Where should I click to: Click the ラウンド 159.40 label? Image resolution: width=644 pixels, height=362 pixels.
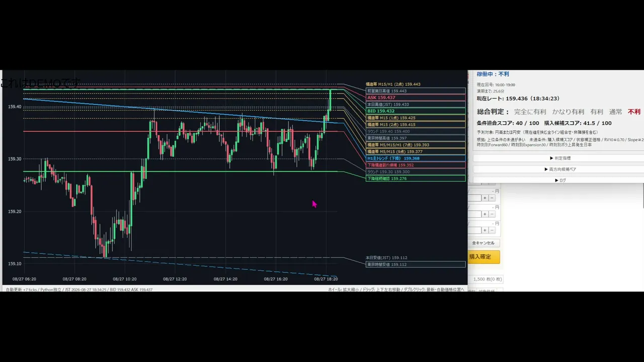[416, 131]
